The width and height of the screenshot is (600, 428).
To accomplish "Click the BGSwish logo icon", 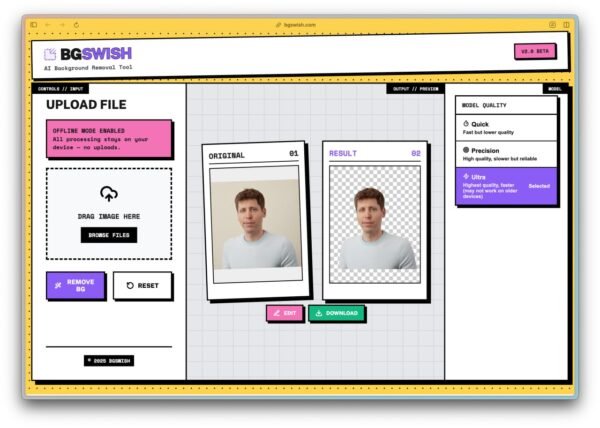I will tap(50, 54).
